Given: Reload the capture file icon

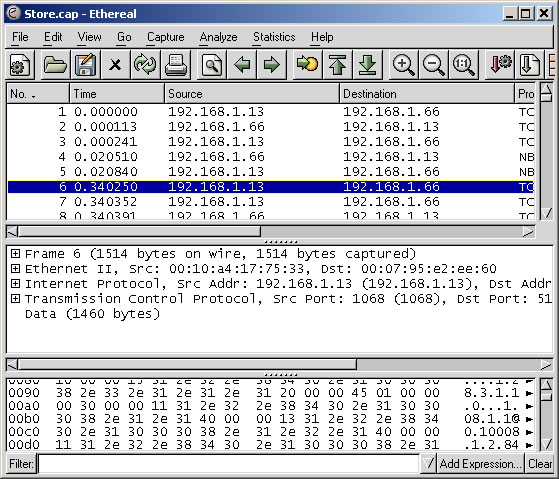Looking at the screenshot, I should (x=145, y=65).
